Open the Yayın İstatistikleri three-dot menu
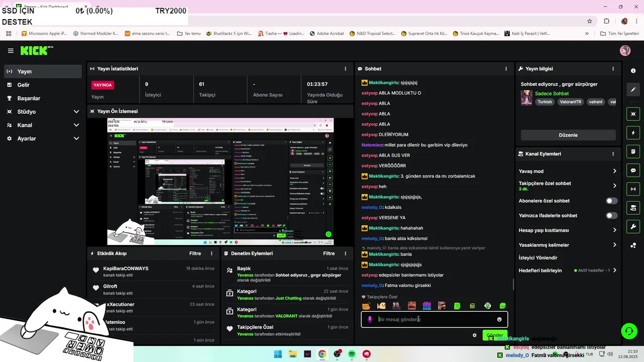Image resolution: width=644 pixels, height=362 pixels. pos(345,69)
